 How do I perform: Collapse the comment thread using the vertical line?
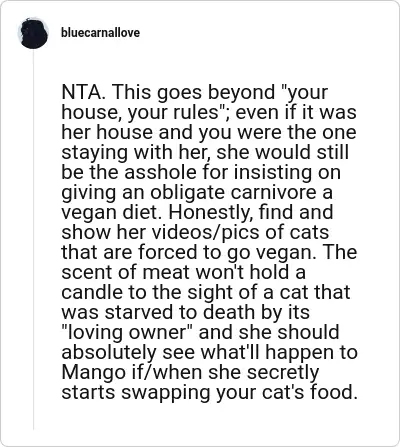[33, 240]
